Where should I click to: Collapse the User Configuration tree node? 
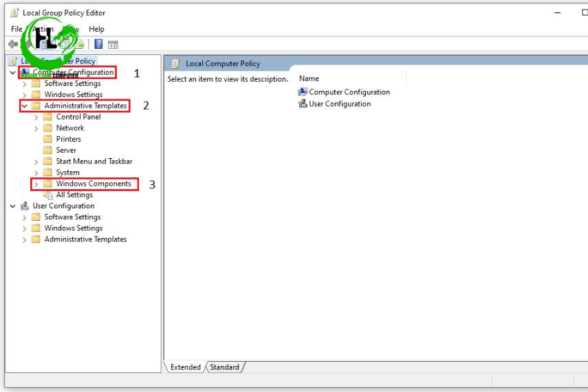13,206
